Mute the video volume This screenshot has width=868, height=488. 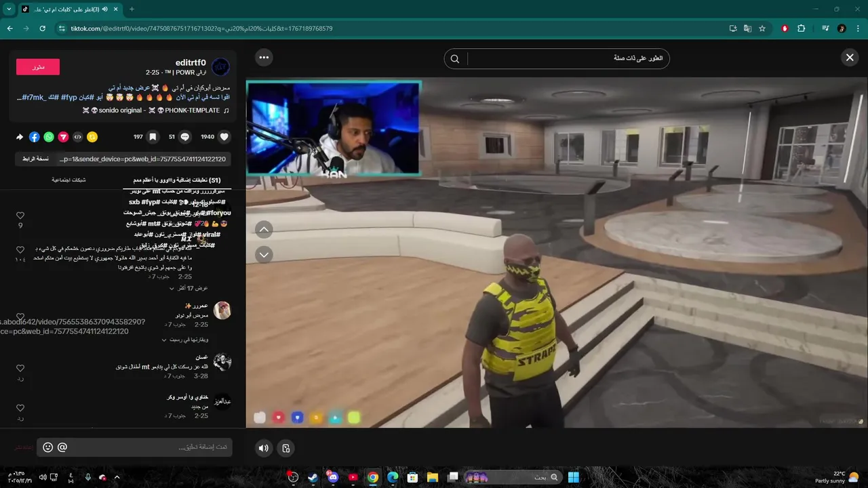[264, 448]
